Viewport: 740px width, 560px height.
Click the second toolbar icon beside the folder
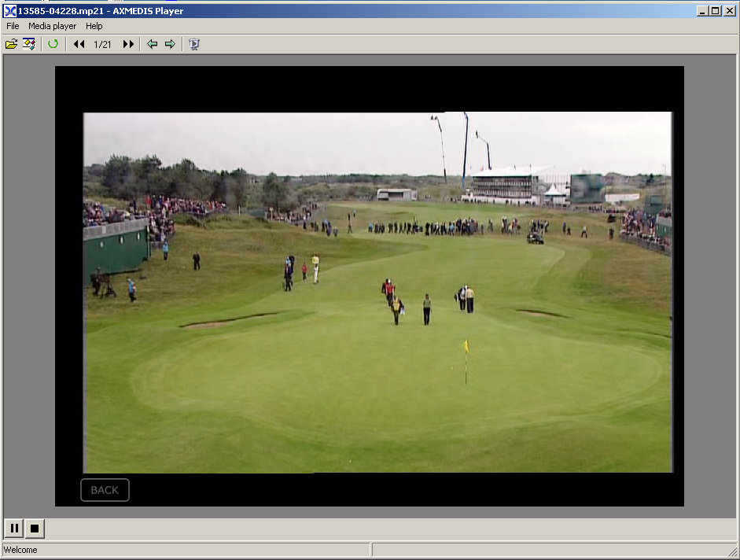tap(29, 44)
